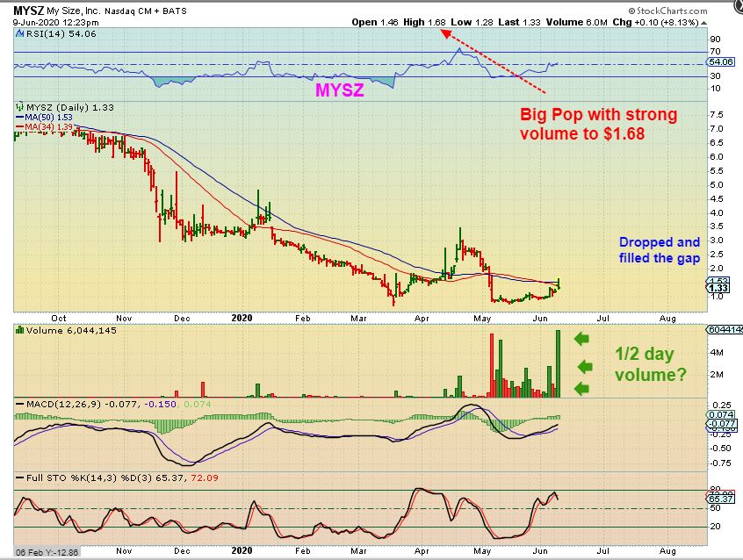743x560 pixels.
Task: Click the volume bars icon beside Volume label
Action: point(20,330)
